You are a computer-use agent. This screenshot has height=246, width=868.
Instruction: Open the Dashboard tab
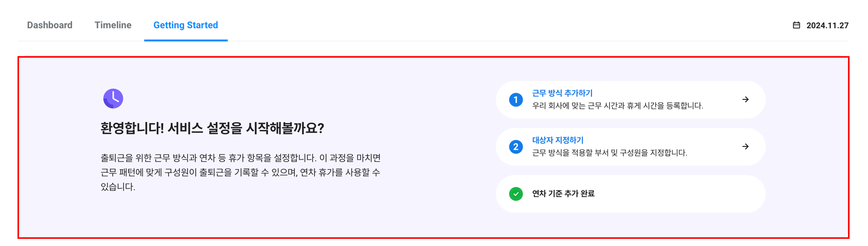50,25
